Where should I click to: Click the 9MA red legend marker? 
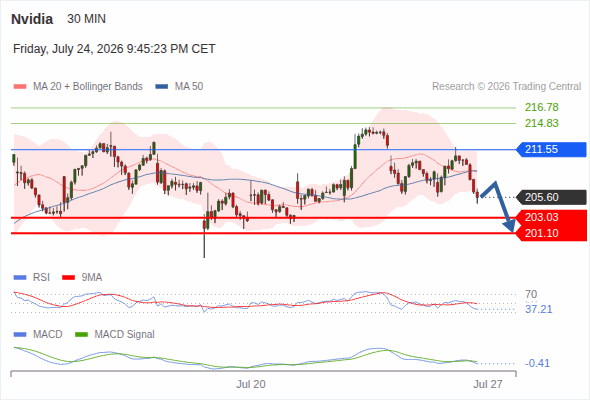coord(68,278)
